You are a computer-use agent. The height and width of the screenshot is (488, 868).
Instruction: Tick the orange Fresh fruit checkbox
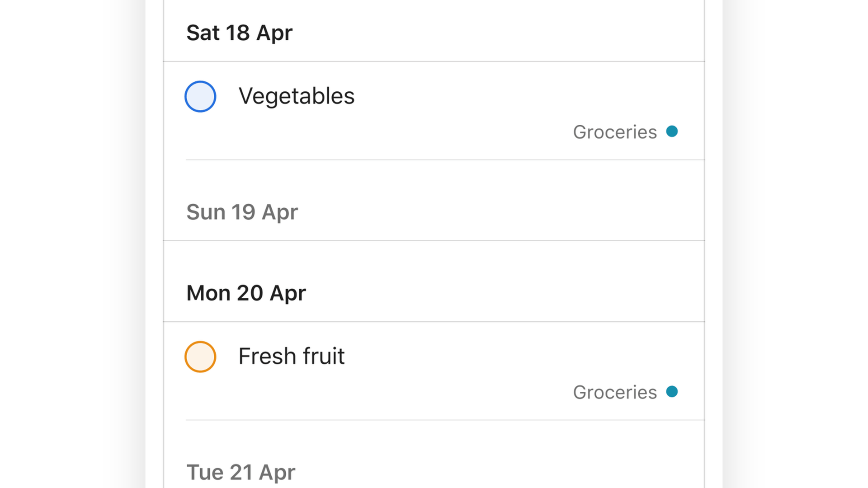200,357
